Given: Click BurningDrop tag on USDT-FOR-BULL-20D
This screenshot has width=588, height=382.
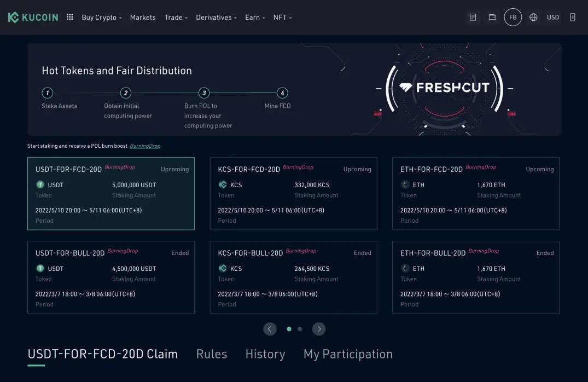Looking at the screenshot, I should tap(123, 251).
